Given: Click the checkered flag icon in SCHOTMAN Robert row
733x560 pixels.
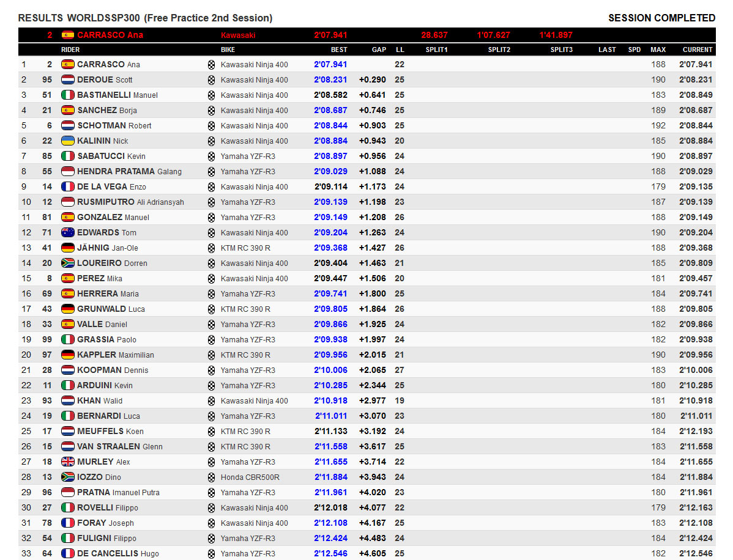Looking at the screenshot, I should click(211, 126).
